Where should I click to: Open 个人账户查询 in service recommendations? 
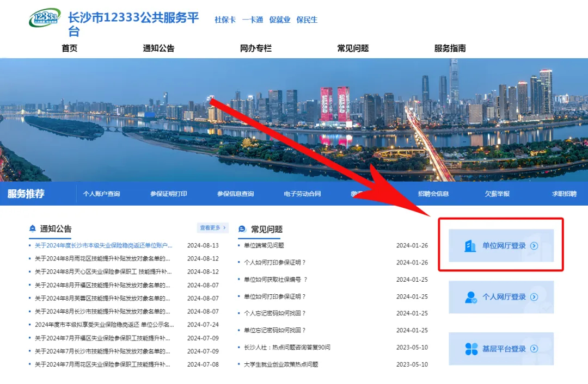point(101,194)
